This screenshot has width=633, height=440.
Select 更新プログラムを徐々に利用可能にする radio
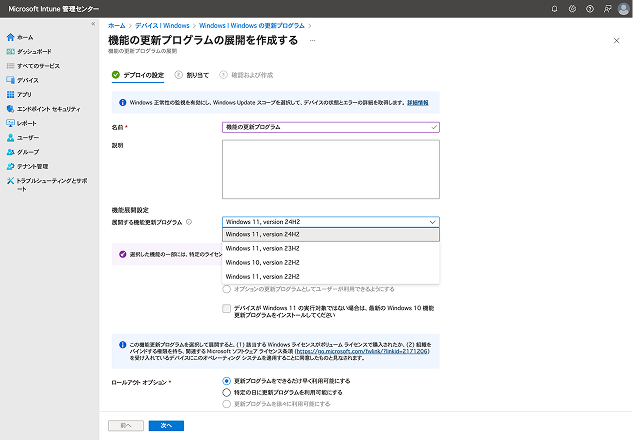click(x=226, y=404)
